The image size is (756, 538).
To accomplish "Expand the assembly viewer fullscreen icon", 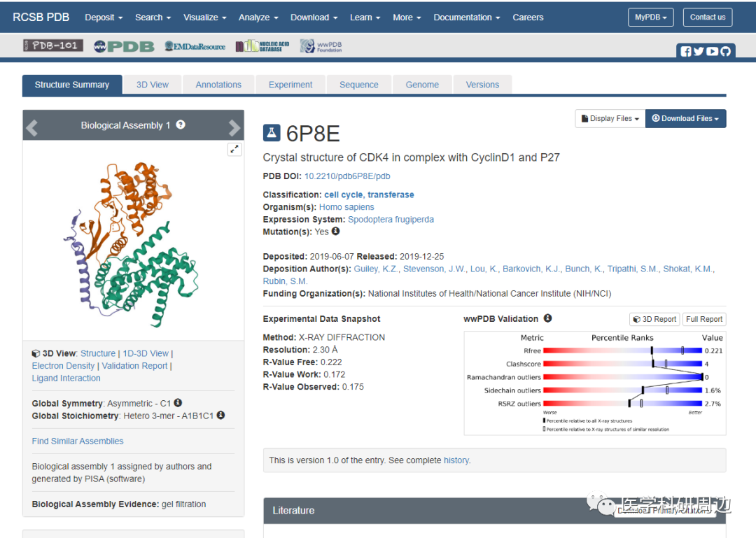I will pos(234,149).
